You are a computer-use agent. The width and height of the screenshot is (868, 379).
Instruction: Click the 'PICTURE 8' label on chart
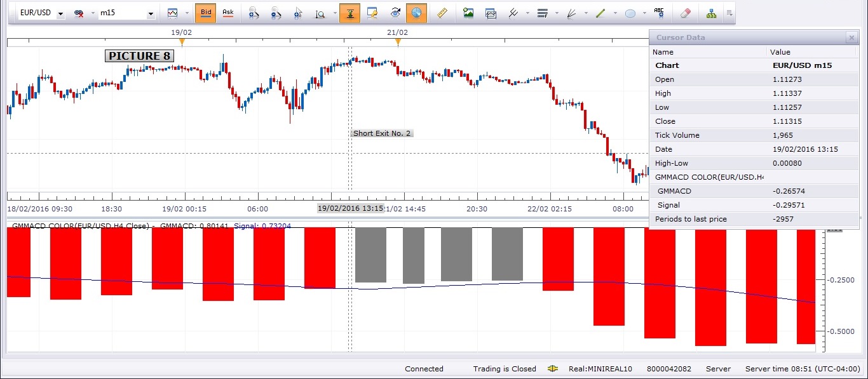[x=139, y=56]
